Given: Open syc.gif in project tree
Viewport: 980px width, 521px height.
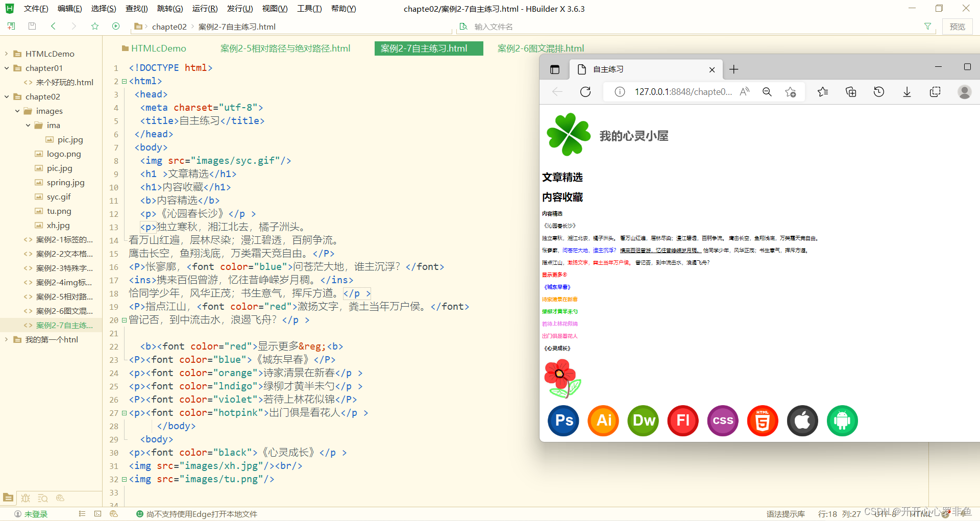Looking at the screenshot, I should click(59, 196).
